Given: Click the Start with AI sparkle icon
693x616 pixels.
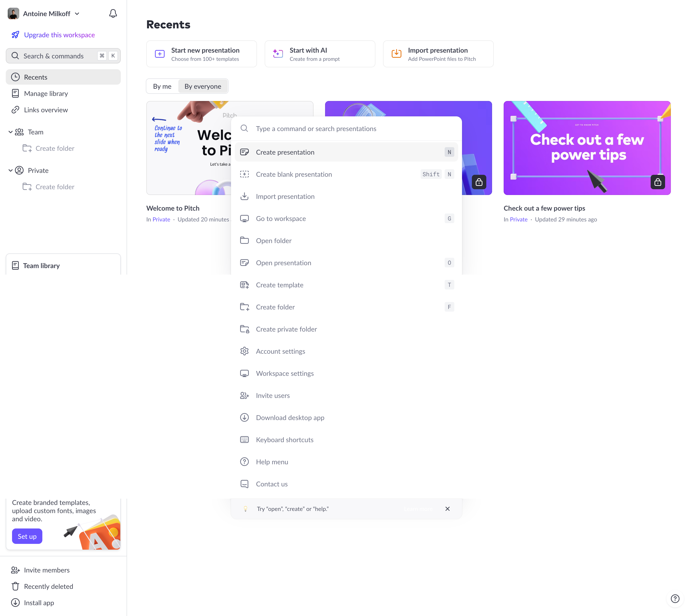Looking at the screenshot, I should (278, 53).
